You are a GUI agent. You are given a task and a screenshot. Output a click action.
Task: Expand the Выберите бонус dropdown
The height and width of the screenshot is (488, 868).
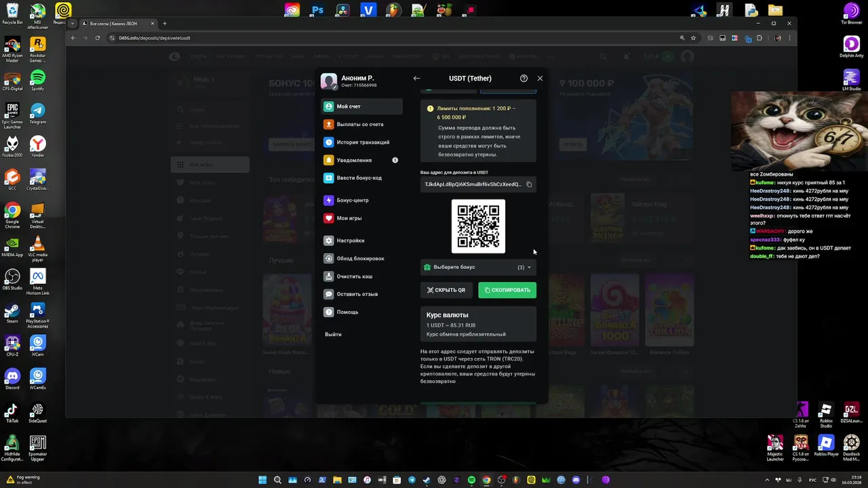pos(478,267)
